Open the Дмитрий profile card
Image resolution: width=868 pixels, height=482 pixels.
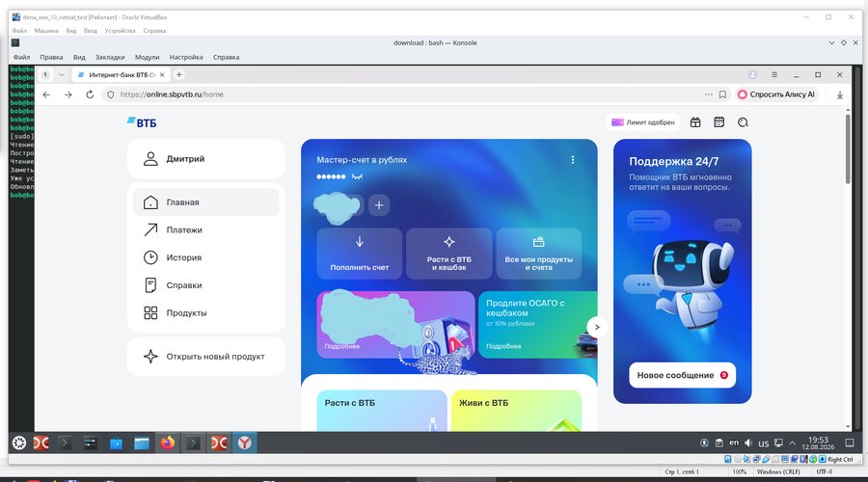coord(206,159)
